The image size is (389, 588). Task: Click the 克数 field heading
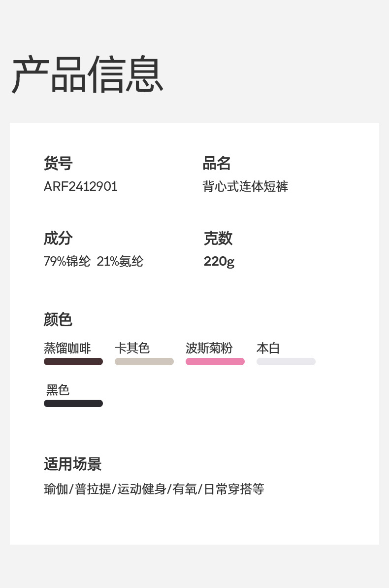218,239
